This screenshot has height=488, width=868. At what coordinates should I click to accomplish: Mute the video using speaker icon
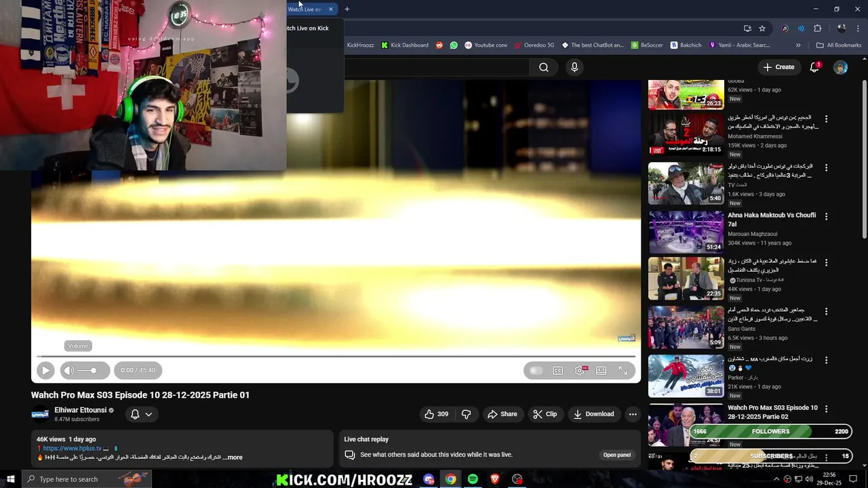[x=68, y=370]
